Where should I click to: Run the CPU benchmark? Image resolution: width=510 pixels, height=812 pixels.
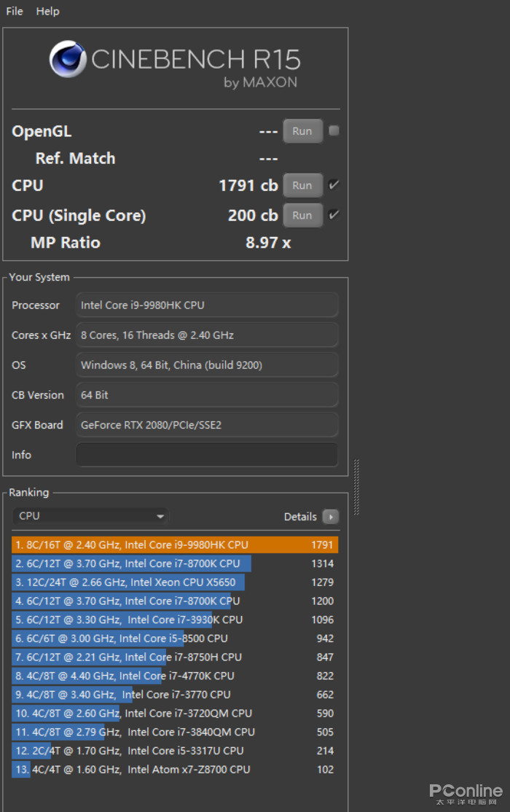tap(302, 185)
